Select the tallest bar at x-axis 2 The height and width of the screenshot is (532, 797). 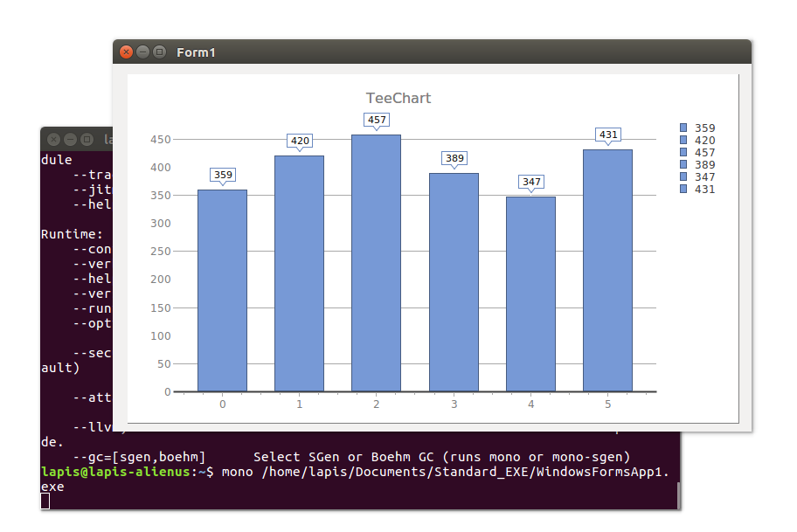coord(376,263)
